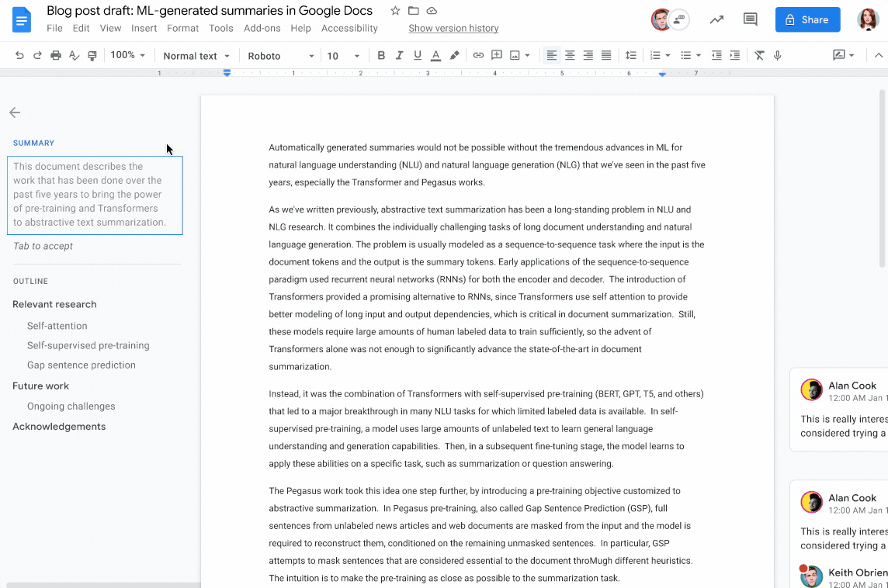
Task: Select the paint format tool
Action: [92, 55]
